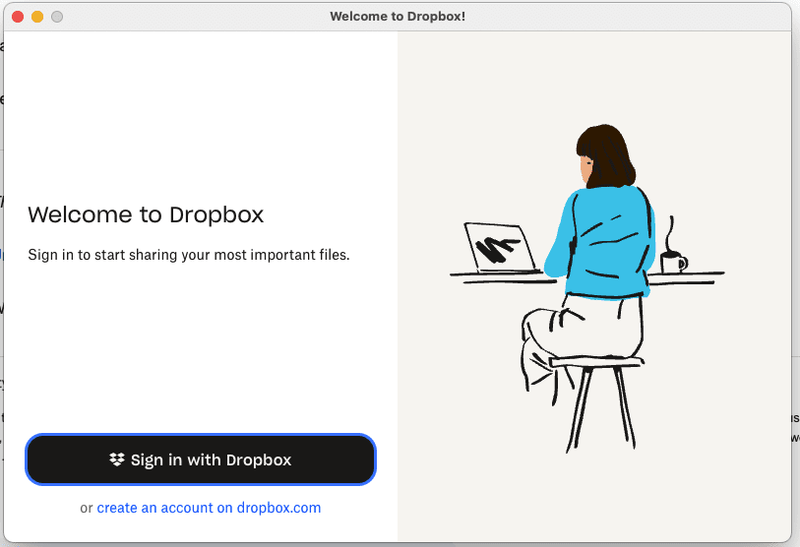Click the 'Sign in to start sharing' text

click(189, 255)
